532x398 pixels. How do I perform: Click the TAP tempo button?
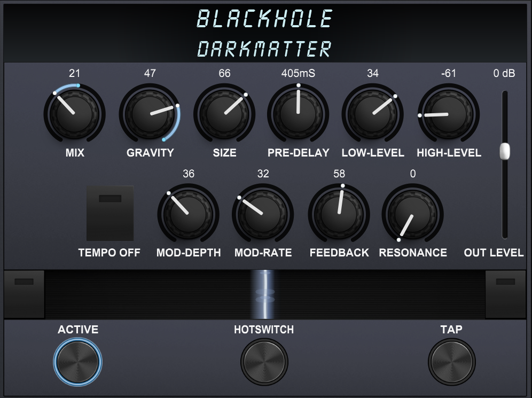coord(451,362)
